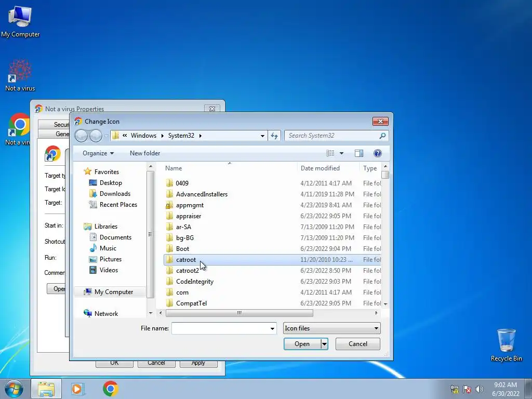Open the File name dropdown arrow
This screenshot has width=532, height=399.
click(x=272, y=328)
